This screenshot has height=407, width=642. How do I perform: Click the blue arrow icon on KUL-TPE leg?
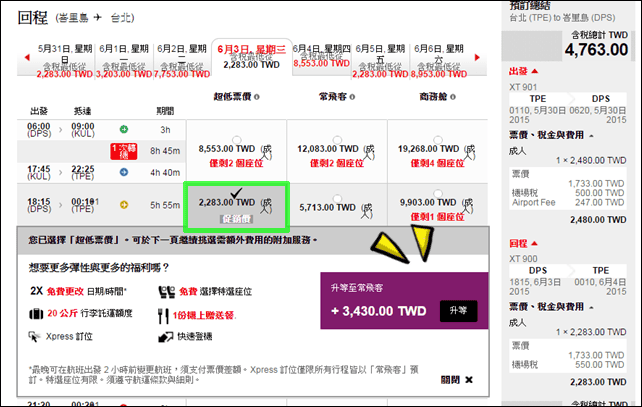[124, 172]
